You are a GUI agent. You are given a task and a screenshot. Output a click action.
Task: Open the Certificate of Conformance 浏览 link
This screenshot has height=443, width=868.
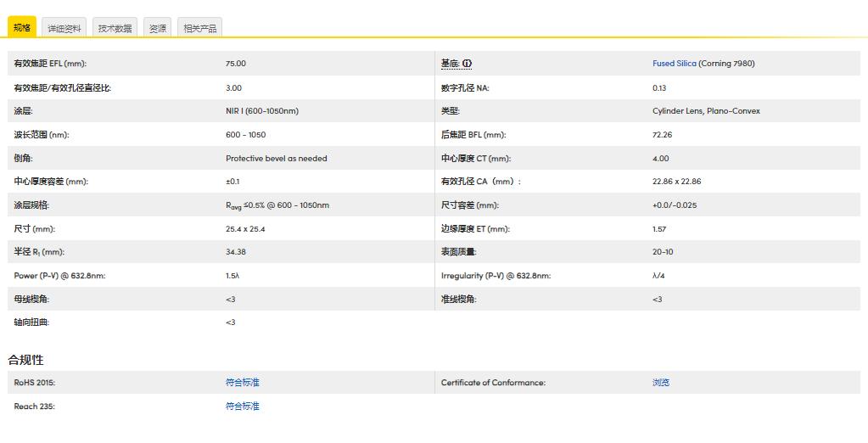[661, 383]
